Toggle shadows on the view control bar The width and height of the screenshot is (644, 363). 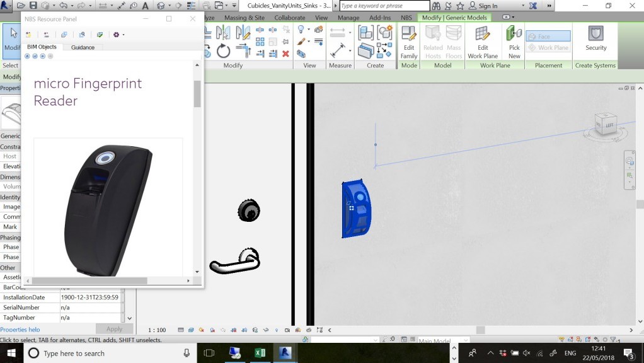click(212, 330)
